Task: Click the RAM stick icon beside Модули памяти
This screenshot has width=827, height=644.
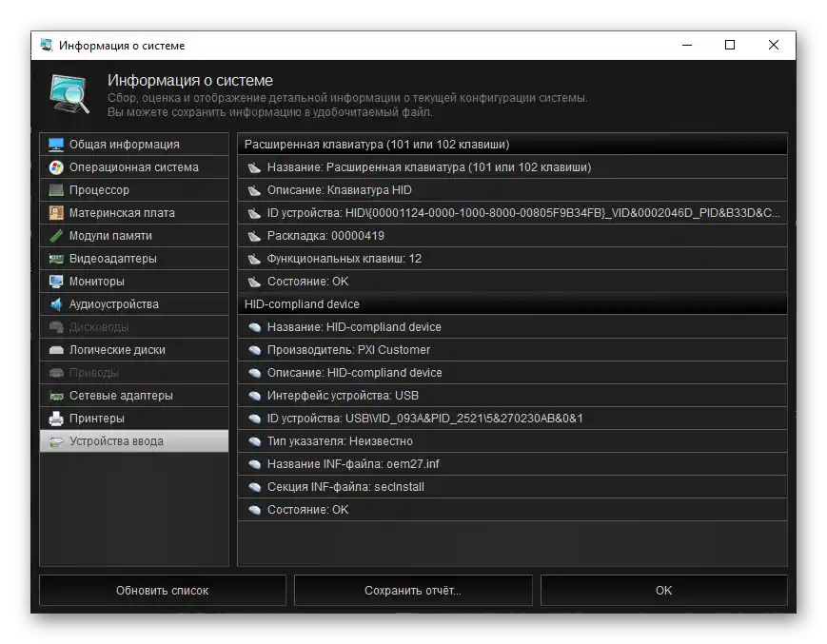Action: pos(56,236)
